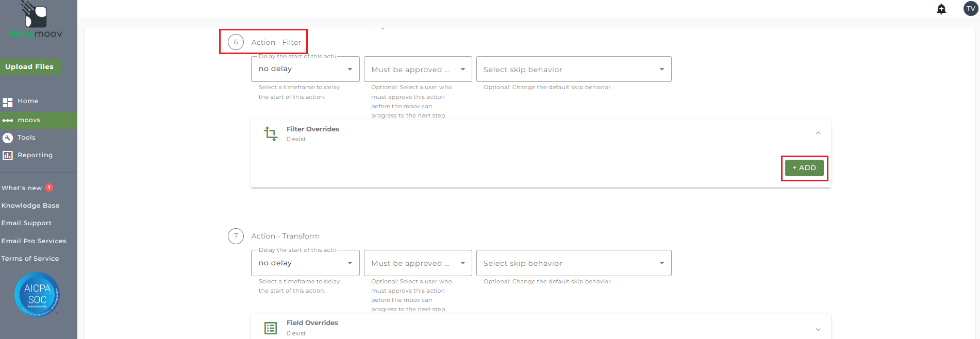Click the Filter Overrides crop icon
Viewport: 980px width, 339px height.
tap(271, 134)
